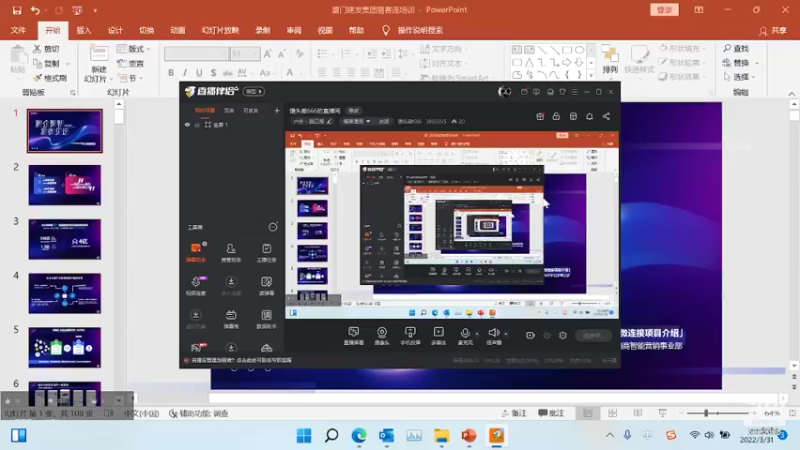
Task: Increase font size with large A icon
Action: coord(267,54)
